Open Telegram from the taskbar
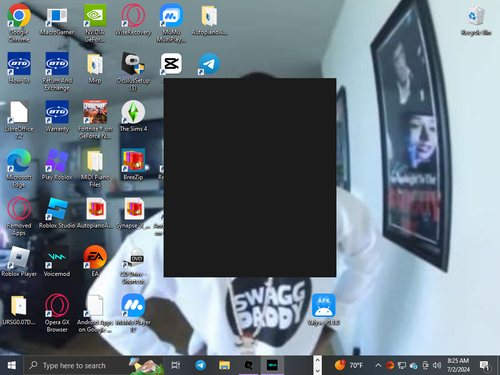 [200, 365]
